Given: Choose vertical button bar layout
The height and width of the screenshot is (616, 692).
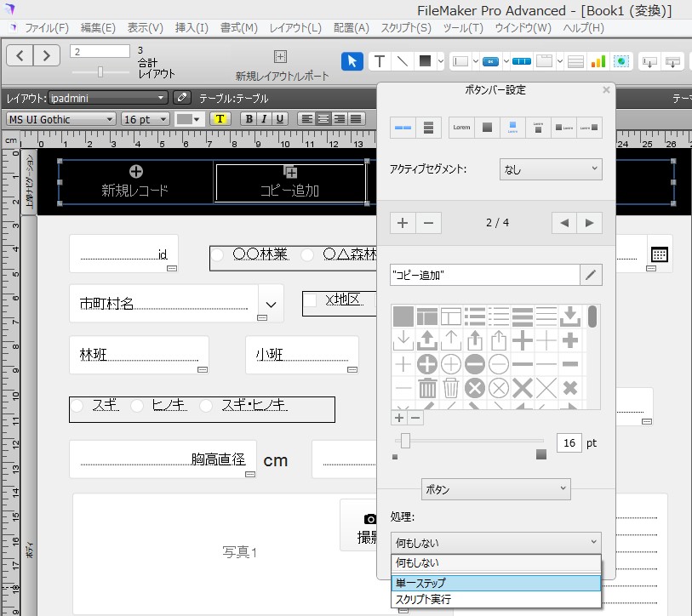Looking at the screenshot, I should 428,128.
